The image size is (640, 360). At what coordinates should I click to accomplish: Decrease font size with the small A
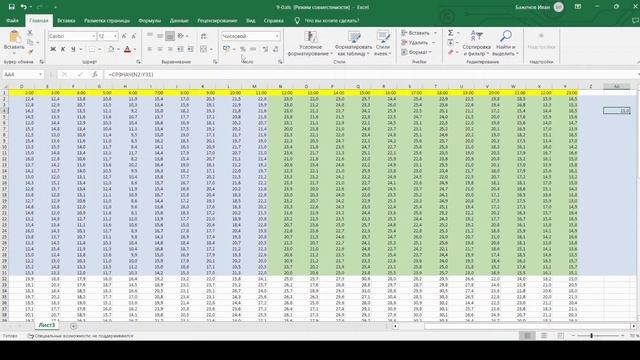click(x=133, y=36)
